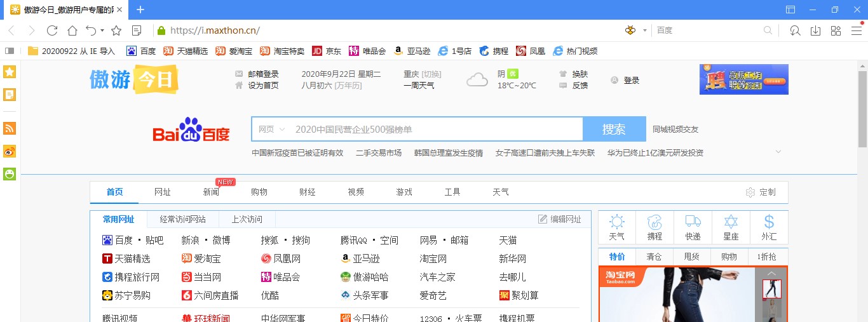Click the undo closed tab arrow icon
This screenshot has width=868, height=322.
coord(91,30)
